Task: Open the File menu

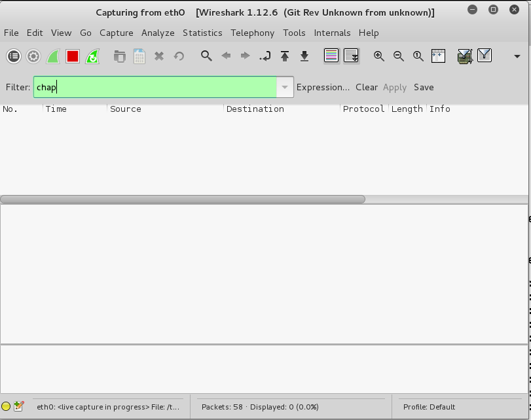Action: (11, 33)
